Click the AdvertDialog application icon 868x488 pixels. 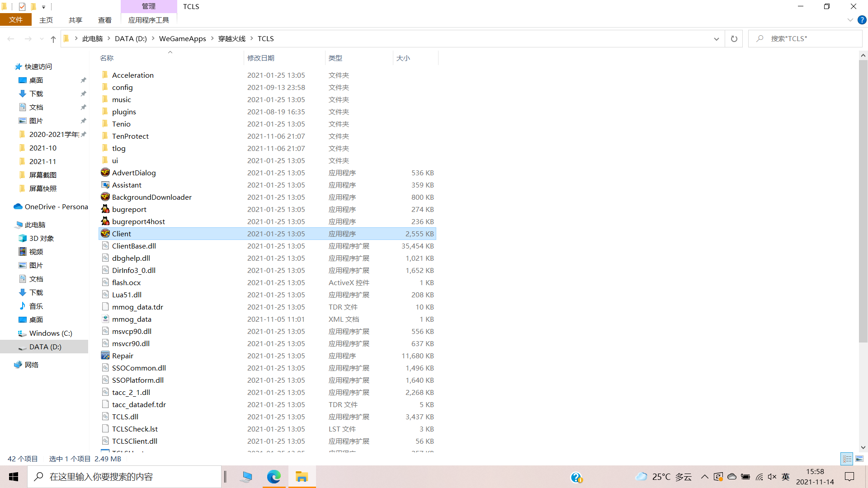click(x=105, y=173)
